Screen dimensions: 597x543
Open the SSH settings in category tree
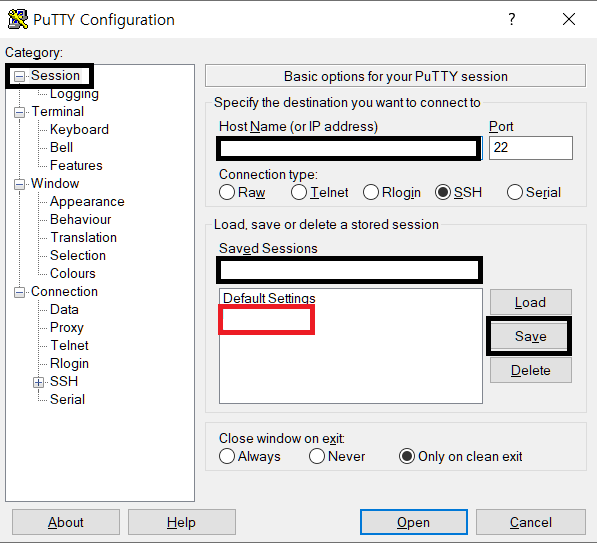tap(64, 381)
